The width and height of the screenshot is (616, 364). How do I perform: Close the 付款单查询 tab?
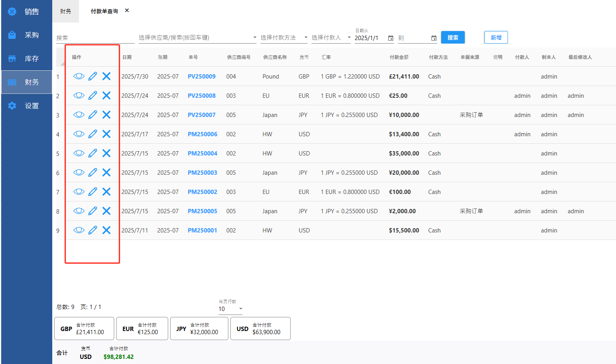(127, 11)
